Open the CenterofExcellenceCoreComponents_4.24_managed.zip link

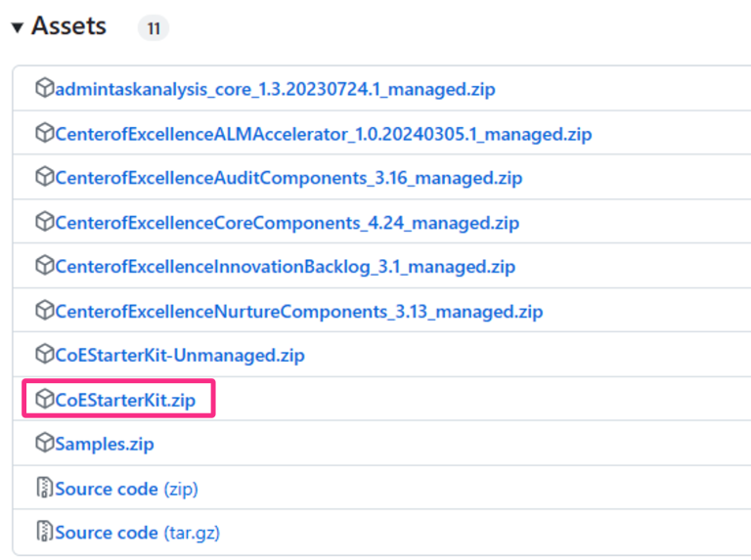287,223
